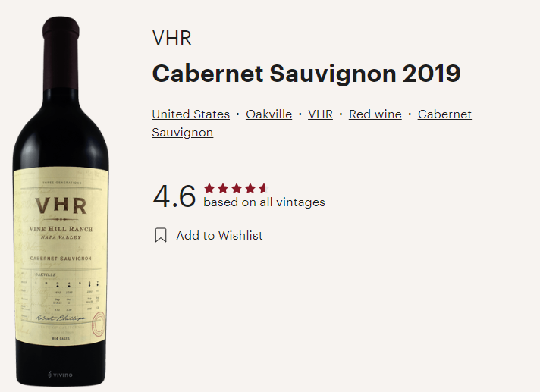Viewport: 540px width, 392px height.
Task: Click the third rating star
Action: click(x=237, y=188)
